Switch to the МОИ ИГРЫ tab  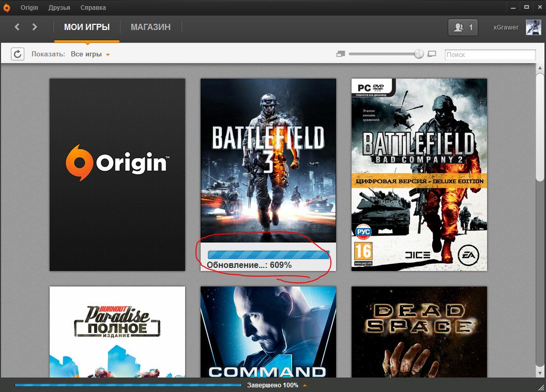[x=87, y=27]
